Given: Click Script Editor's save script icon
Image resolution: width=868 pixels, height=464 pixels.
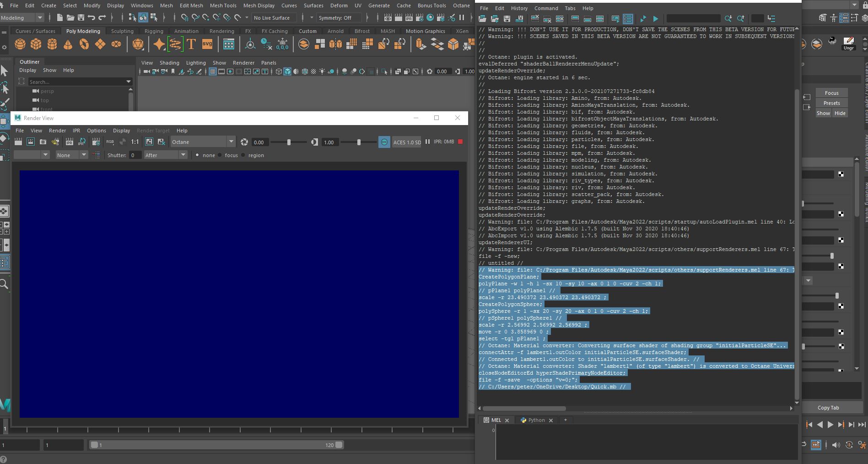Looking at the screenshot, I should pyautogui.click(x=507, y=19).
